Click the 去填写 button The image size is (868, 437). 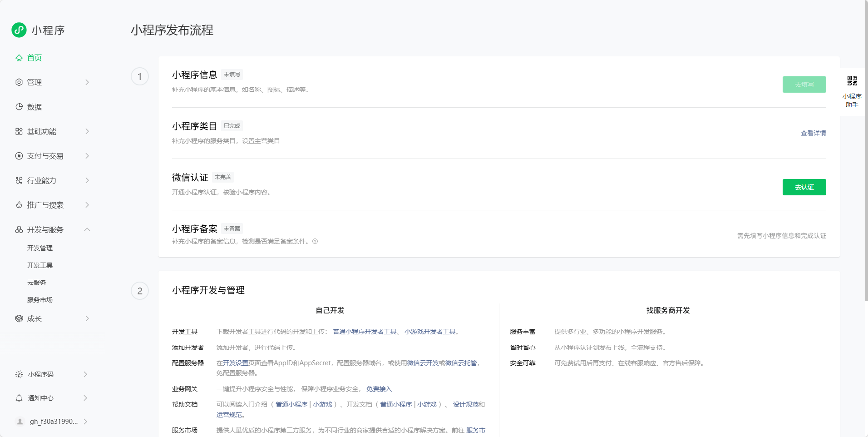804,84
